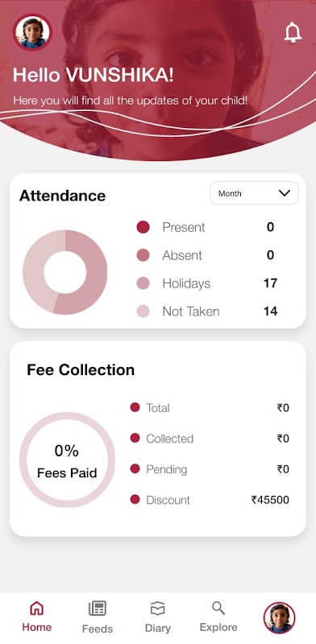Tap the Not Taken legend dot
The image size is (316, 644).
click(x=143, y=311)
